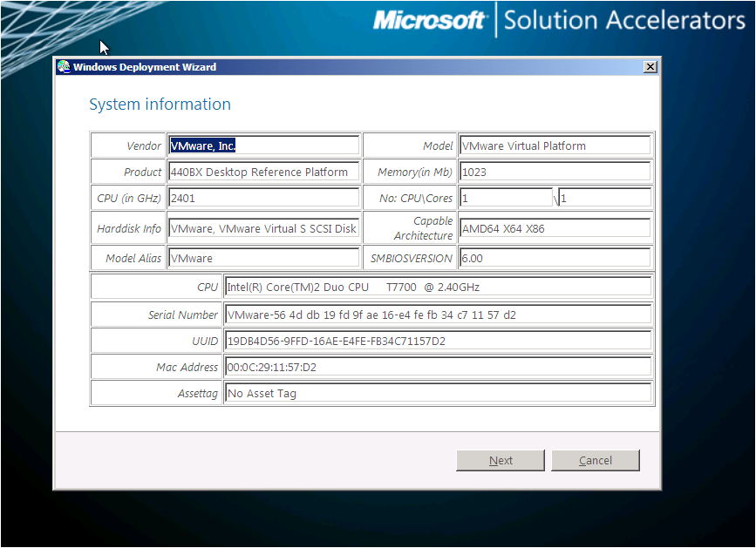Focus the Memory(in Mb) field
756x548 pixels.
tap(555, 172)
